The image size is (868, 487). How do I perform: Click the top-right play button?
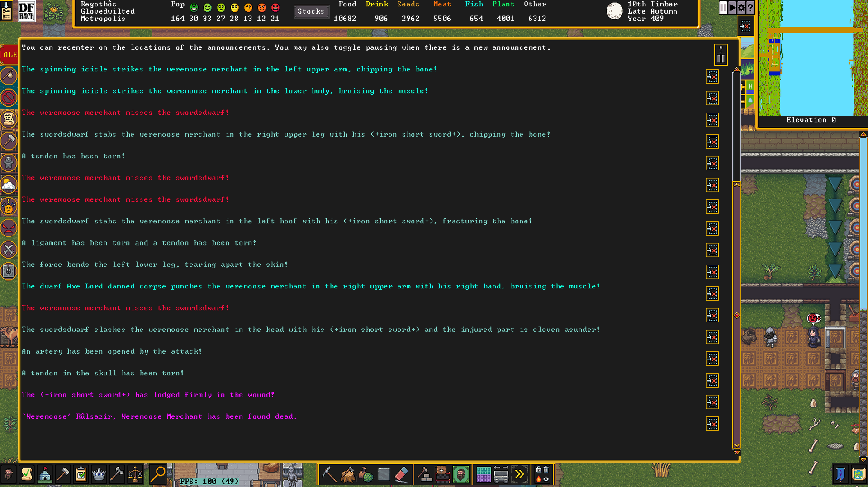[x=732, y=8]
